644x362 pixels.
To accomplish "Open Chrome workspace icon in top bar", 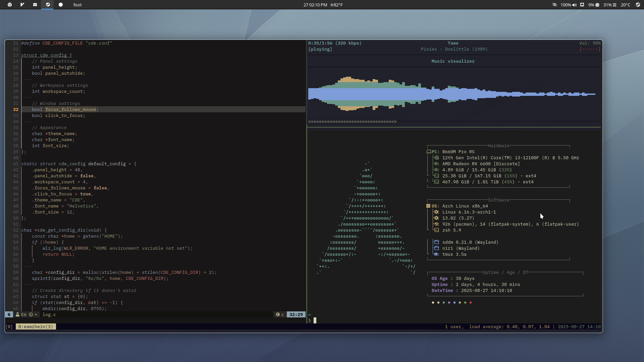I will [x=10, y=5].
